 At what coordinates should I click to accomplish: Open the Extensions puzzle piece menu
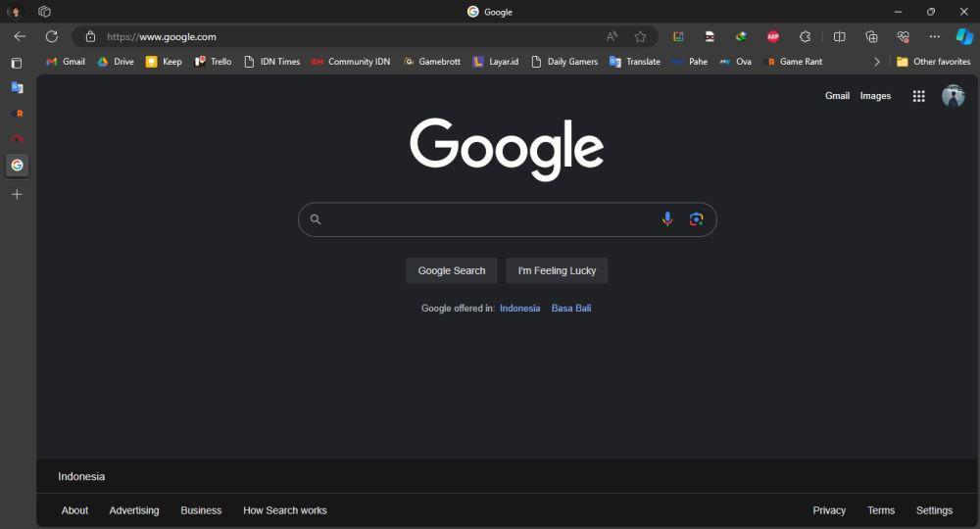point(805,37)
